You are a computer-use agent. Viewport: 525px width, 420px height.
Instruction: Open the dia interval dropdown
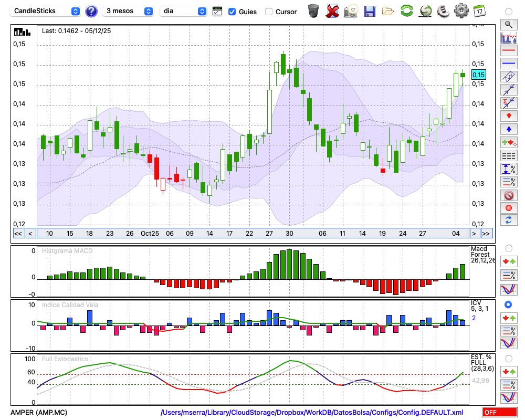[183, 11]
